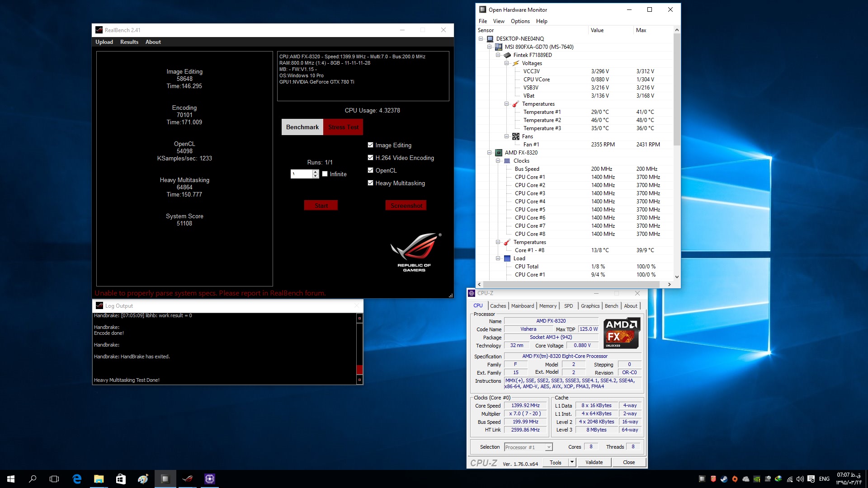Open the Tools dropdown arrow in CPU-Z

(572, 462)
